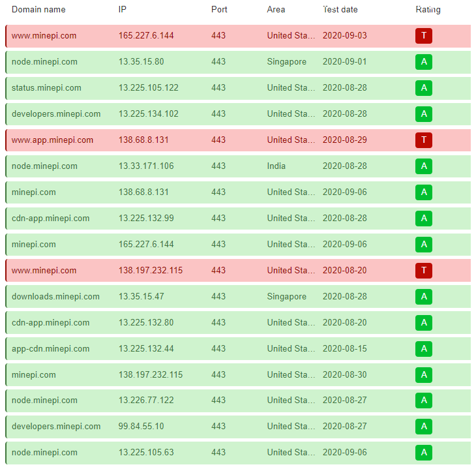Screen dimensions: 476x469
Task: Click the A badge for minepi.com at 138.197.232.115
Action: click(x=423, y=375)
